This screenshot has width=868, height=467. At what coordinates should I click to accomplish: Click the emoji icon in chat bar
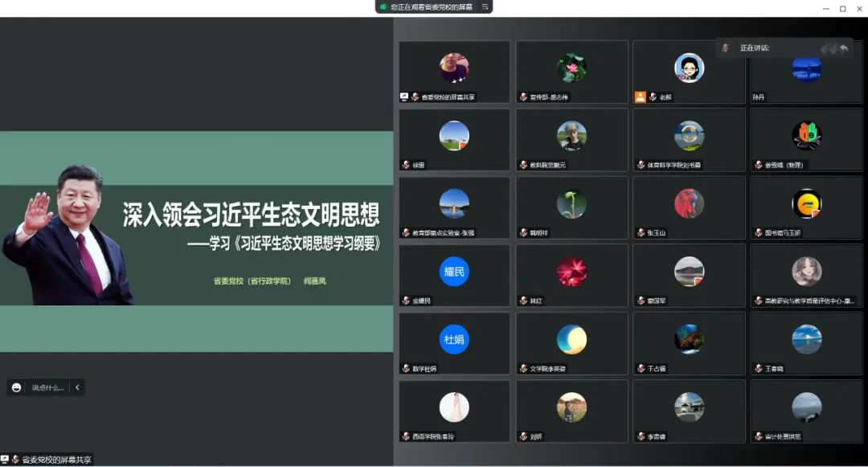[16, 387]
